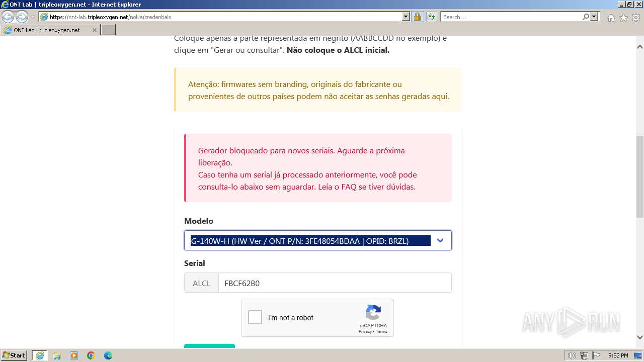Click the Refresh page icon
This screenshot has width=644, height=362.
pos(431,17)
